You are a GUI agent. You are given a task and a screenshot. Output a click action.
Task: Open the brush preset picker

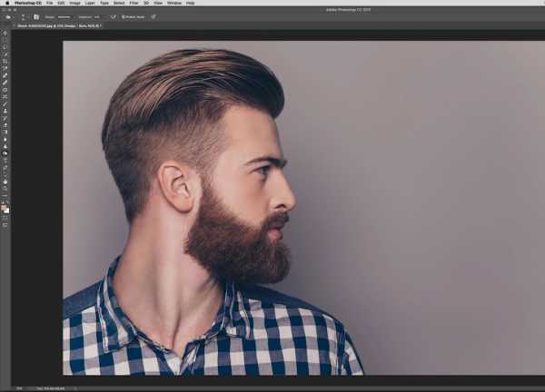click(25, 16)
